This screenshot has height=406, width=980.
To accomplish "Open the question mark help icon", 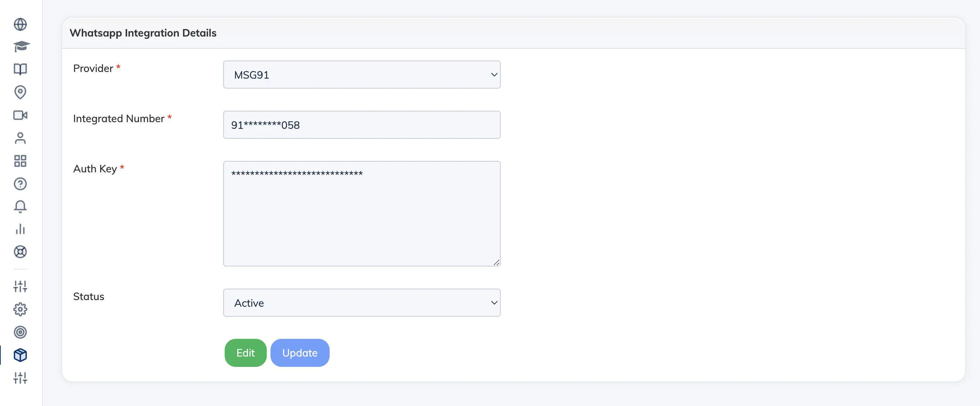I will 20,184.
